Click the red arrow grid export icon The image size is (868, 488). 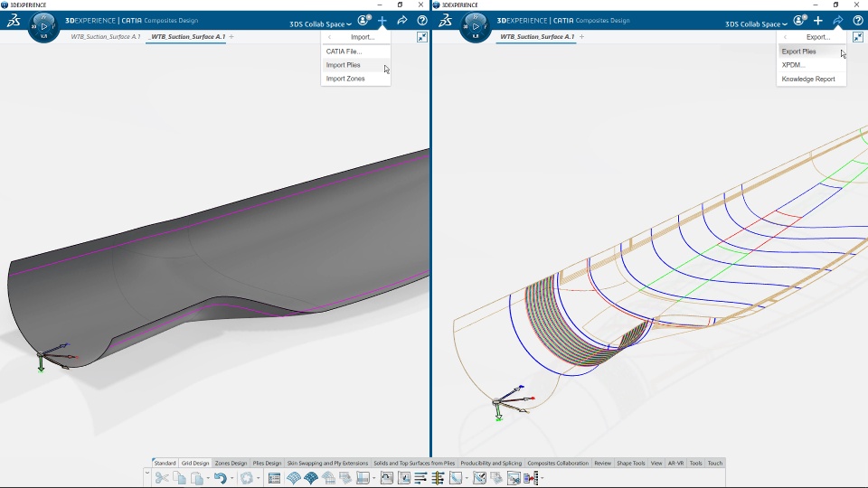531,477
